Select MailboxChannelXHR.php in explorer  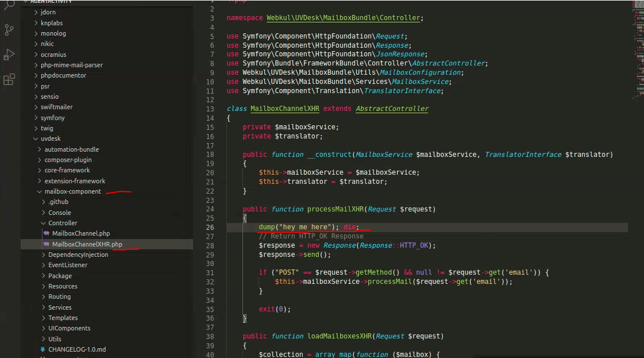pyautogui.click(x=87, y=244)
